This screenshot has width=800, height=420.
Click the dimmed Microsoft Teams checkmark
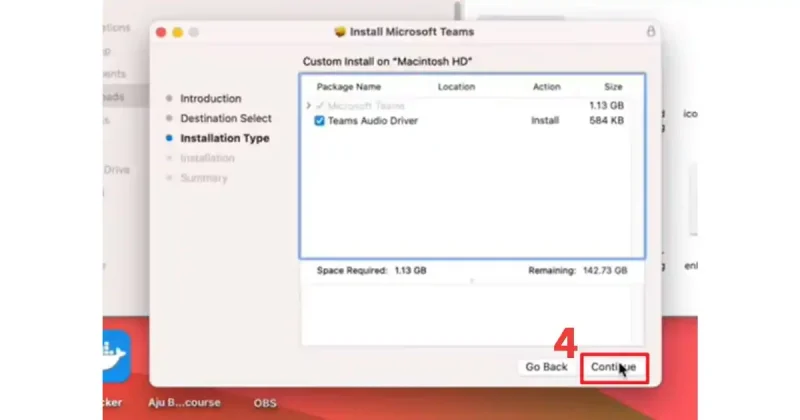(320, 106)
